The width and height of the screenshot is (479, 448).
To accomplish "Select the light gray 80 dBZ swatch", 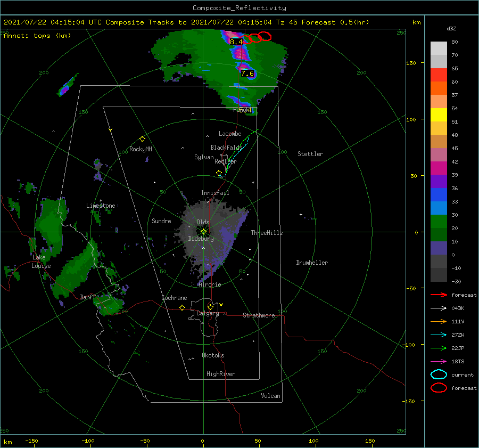I will click(439, 48).
